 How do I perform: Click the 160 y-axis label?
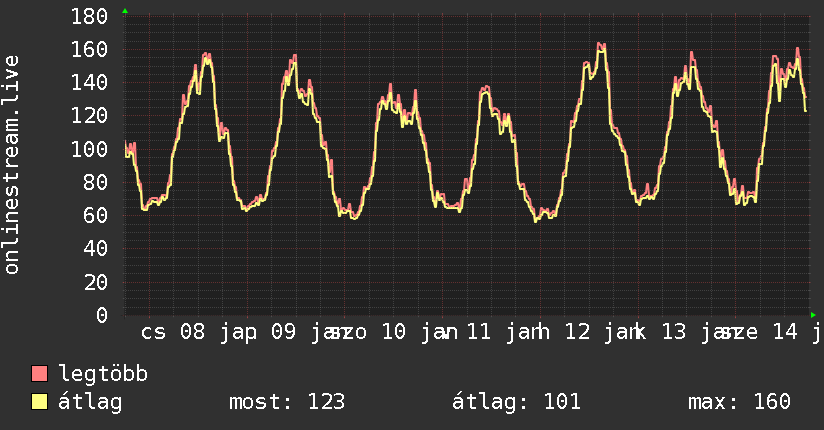pyautogui.click(x=89, y=49)
